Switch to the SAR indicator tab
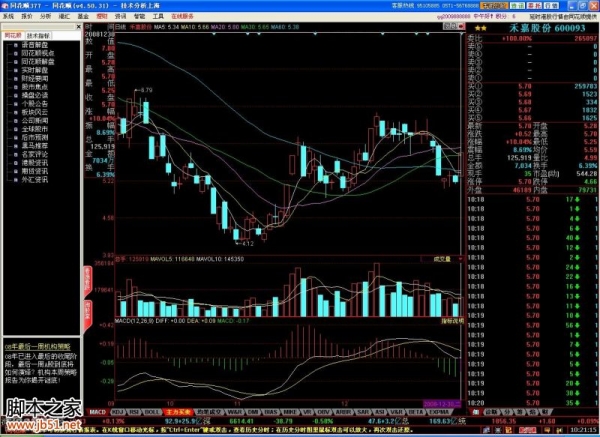The height and width of the screenshot is (437, 600). [x=362, y=412]
